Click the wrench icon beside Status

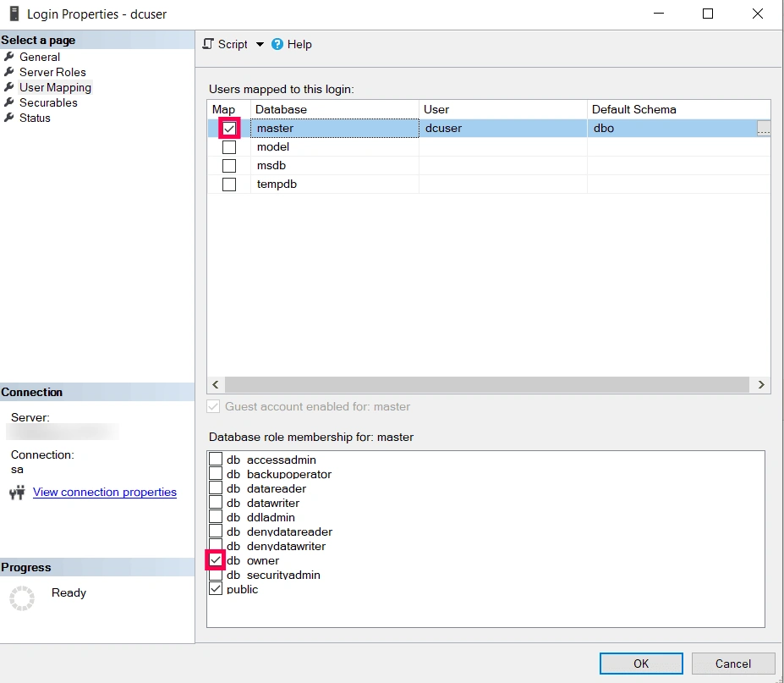point(9,118)
